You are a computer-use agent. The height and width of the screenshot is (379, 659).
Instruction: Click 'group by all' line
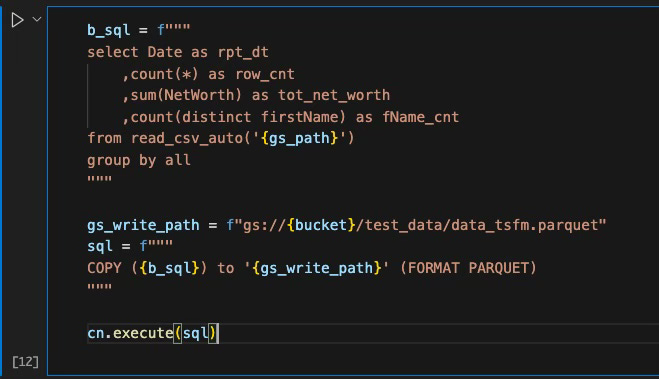pos(139,160)
